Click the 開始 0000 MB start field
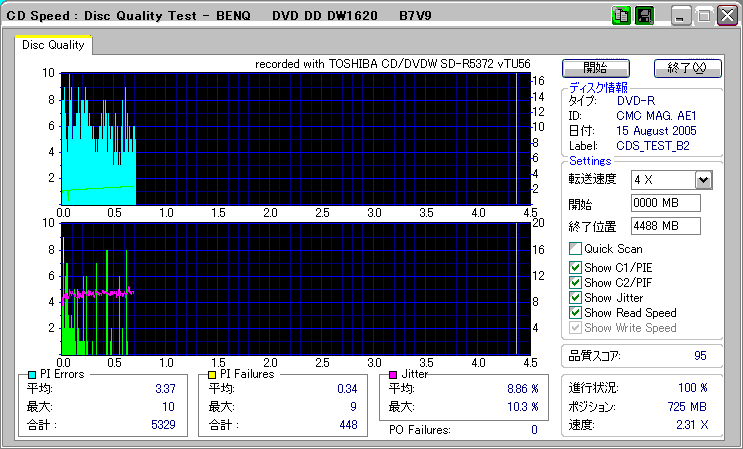 click(x=666, y=203)
